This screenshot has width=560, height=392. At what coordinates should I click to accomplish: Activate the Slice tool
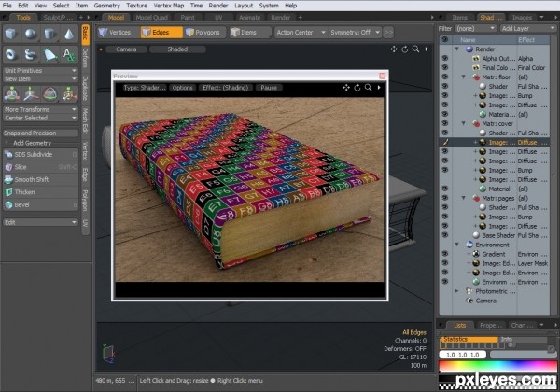40,167
